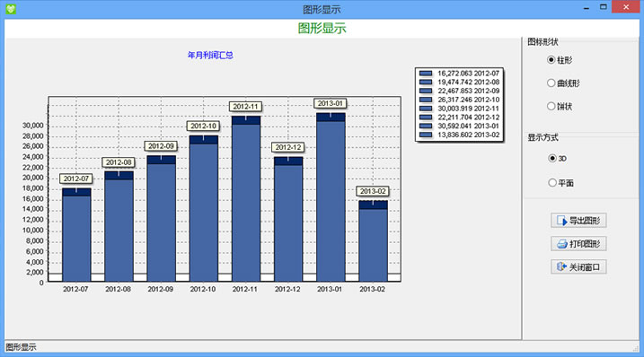Select the 曲线形 line chart radio option
The width and height of the screenshot is (644, 357).
point(551,83)
